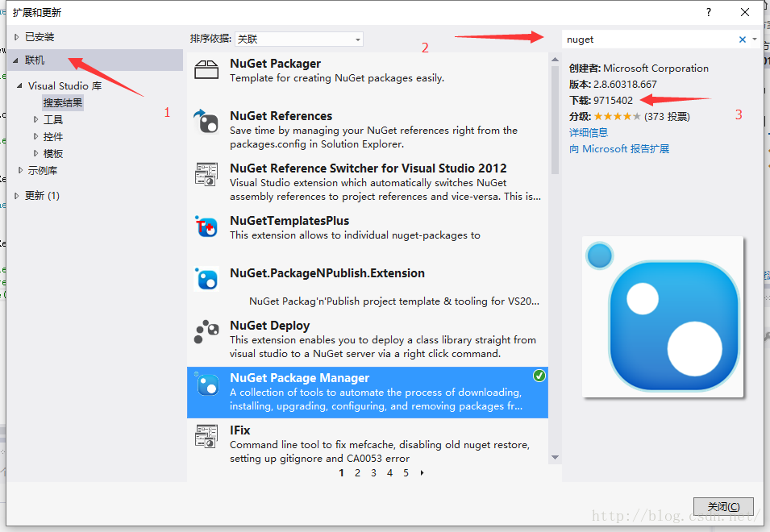The width and height of the screenshot is (770, 532).
Task: Click the 创建者 Microsoft Corporation text
Action: [639, 69]
